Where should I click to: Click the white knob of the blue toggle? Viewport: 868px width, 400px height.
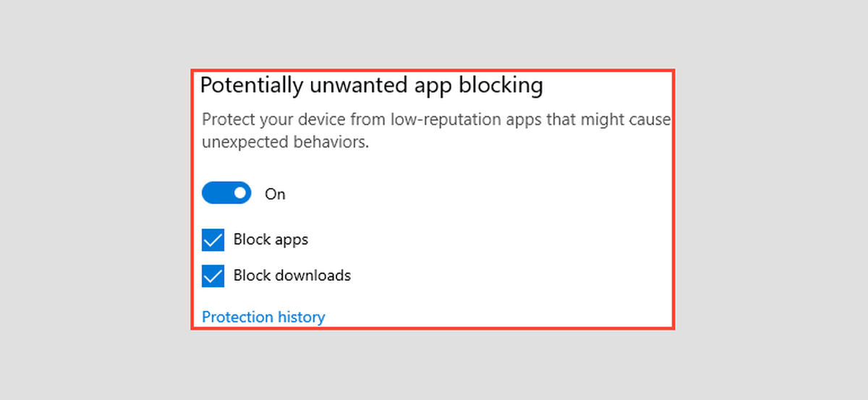tap(240, 193)
